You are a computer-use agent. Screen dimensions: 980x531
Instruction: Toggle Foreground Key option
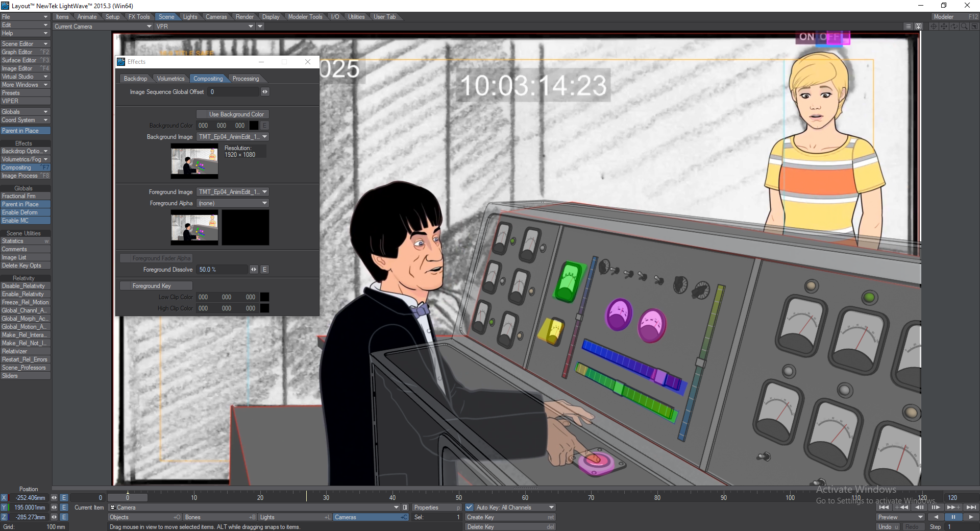[156, 286]
